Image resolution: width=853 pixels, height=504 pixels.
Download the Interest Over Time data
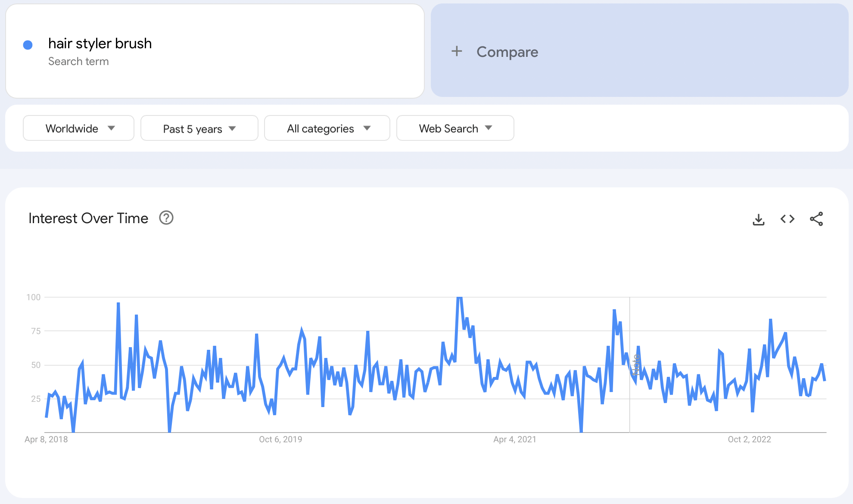[x=758, y=219]
